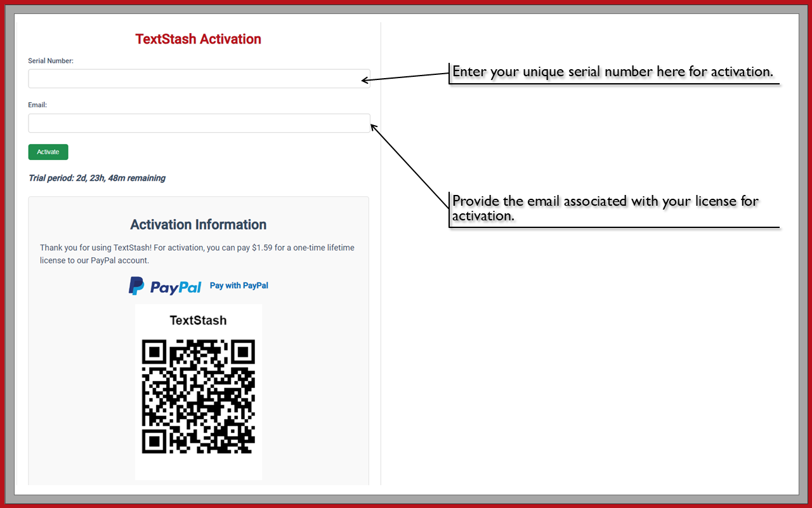
Task: Click the Serial Number input field
Action: (199, 79)
